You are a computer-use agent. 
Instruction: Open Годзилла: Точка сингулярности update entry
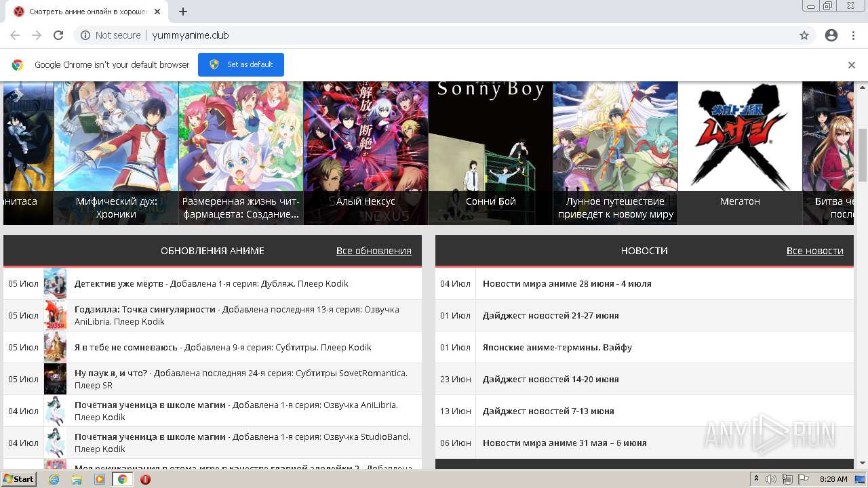[x=237, y=315]
